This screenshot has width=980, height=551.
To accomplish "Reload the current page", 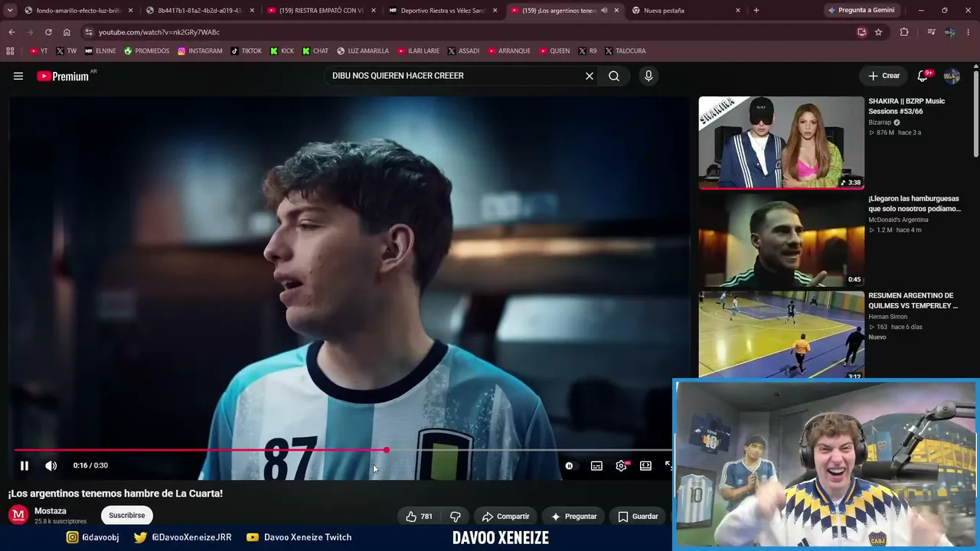I will click(48, 32).
